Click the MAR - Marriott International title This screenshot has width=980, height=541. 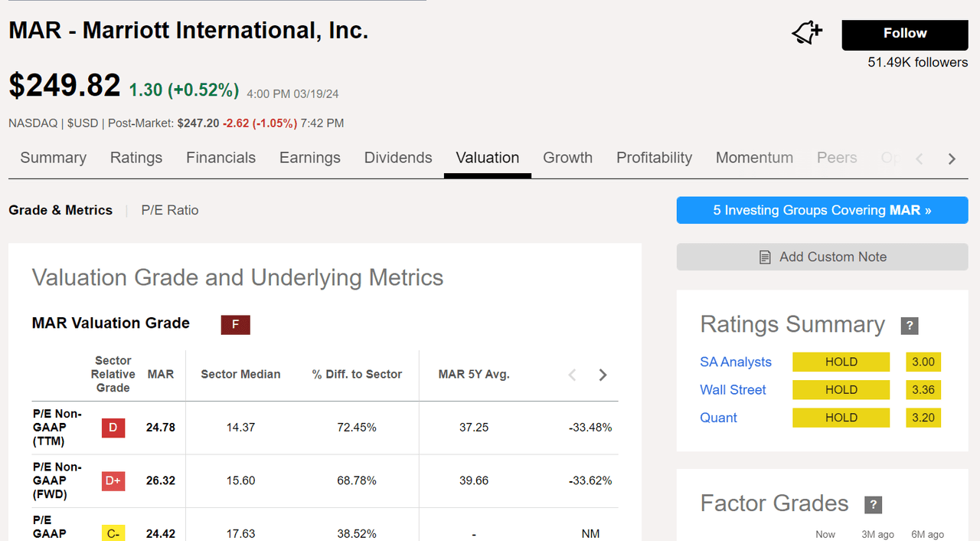(x=188, y=31)
